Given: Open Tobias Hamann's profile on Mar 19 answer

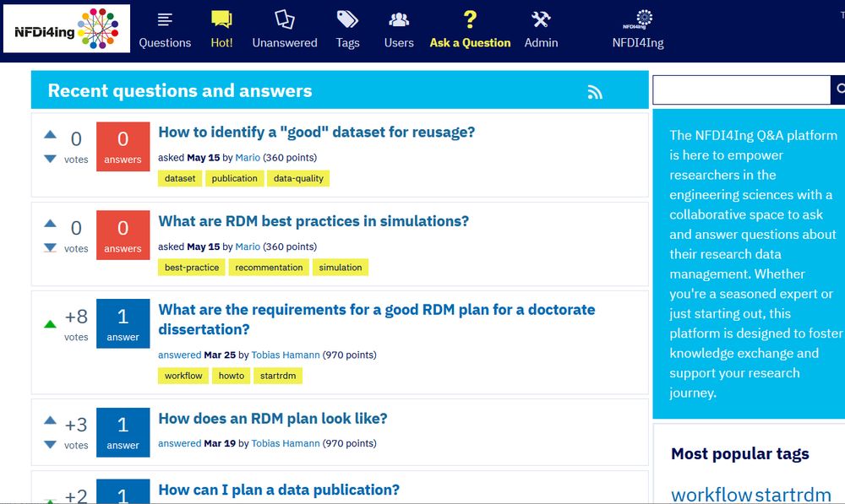Looking at the screenshot, I should (x=286, y=443).
